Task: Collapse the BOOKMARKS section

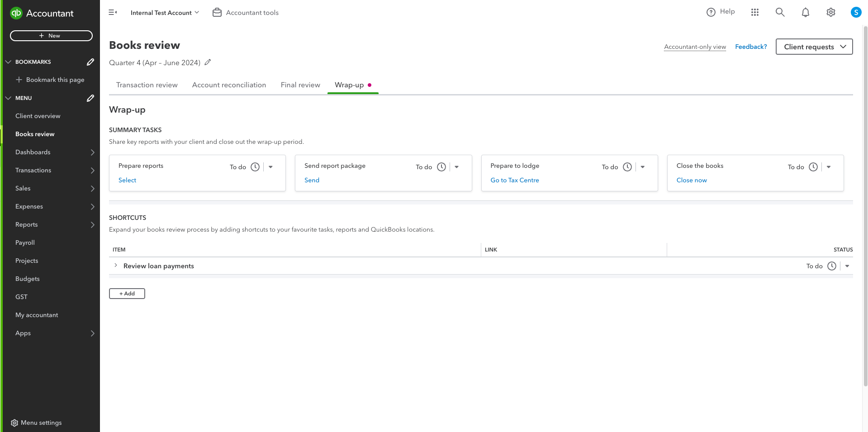Action: tap(8, 62)
